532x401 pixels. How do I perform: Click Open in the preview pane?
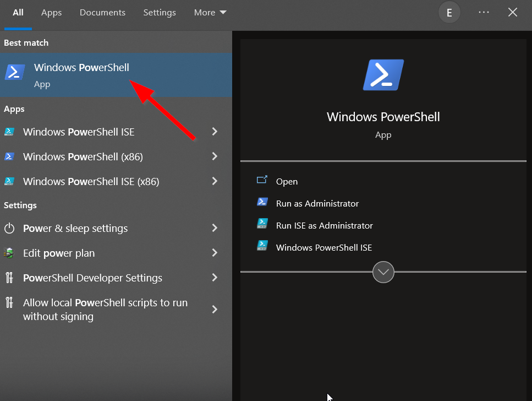pos(287,181)
